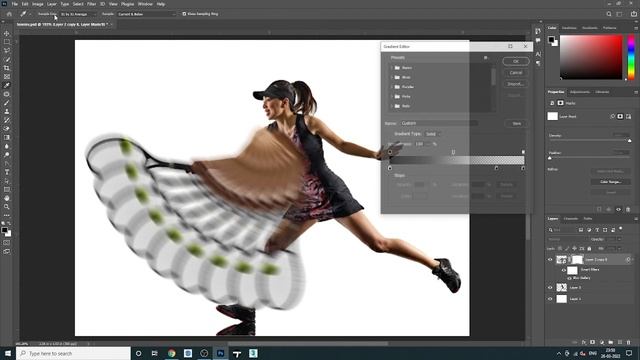Click the Home icon in options bar
The width and height of the screenshot is (640, 360).
[9, 14]
